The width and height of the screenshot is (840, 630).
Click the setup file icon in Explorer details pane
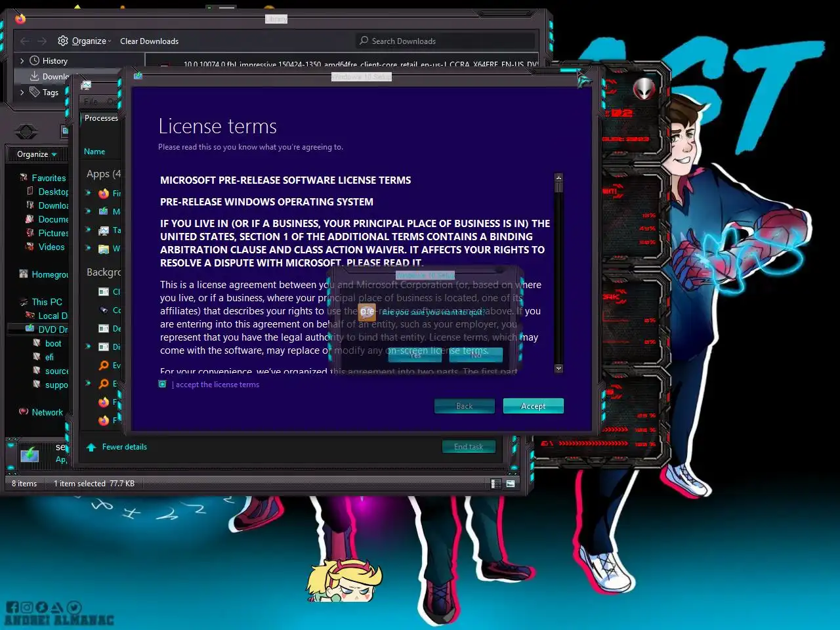click(30, 453)
